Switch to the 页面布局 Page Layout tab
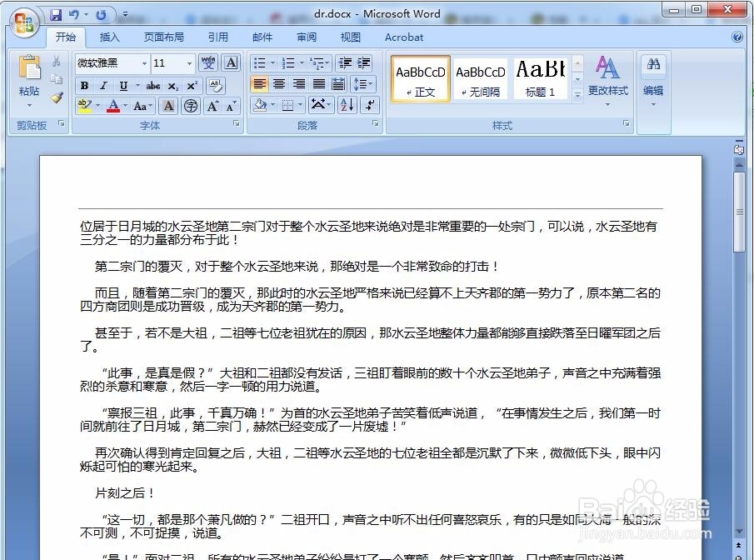754x560 pixels. tap(163, 37)
